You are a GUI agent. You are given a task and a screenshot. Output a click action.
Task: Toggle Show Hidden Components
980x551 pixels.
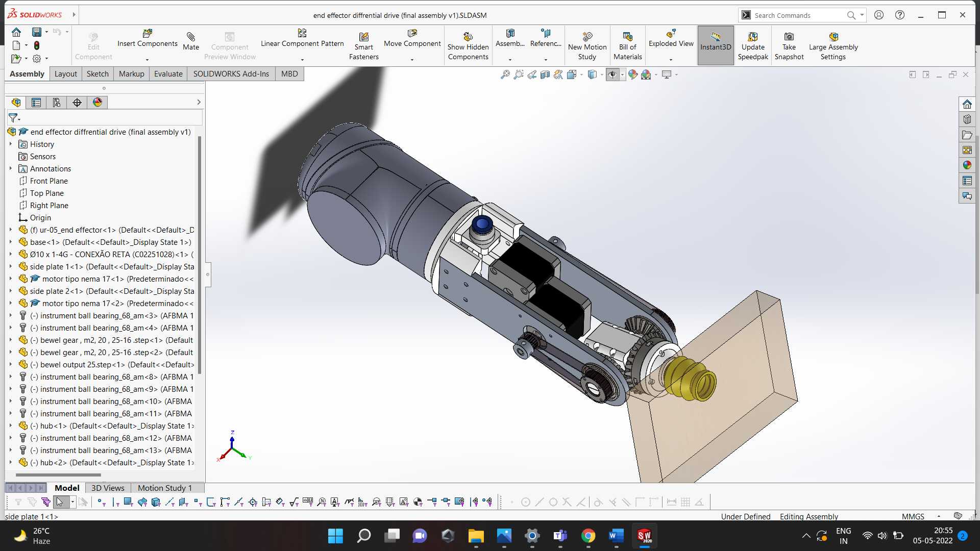coord(468,46)
